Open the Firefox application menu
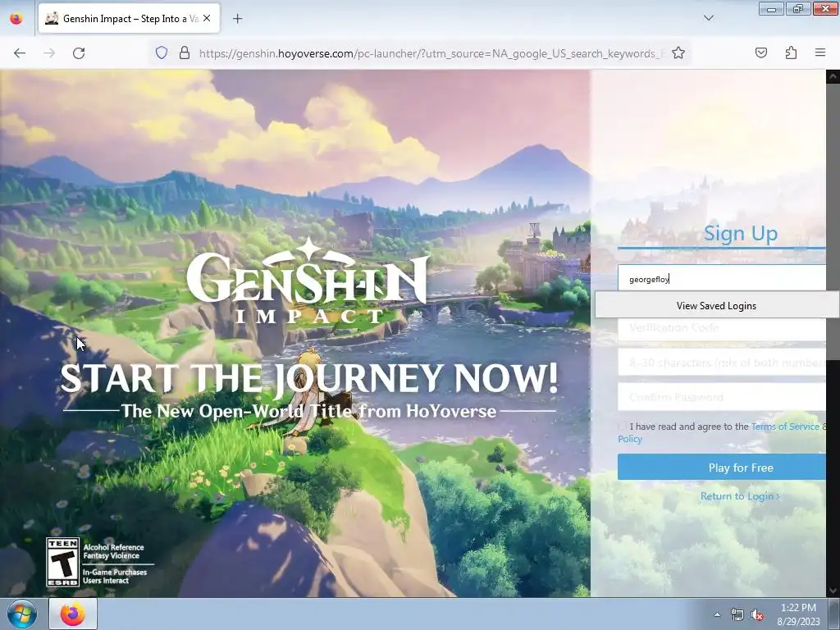840x630 pixels. point(820,52)
